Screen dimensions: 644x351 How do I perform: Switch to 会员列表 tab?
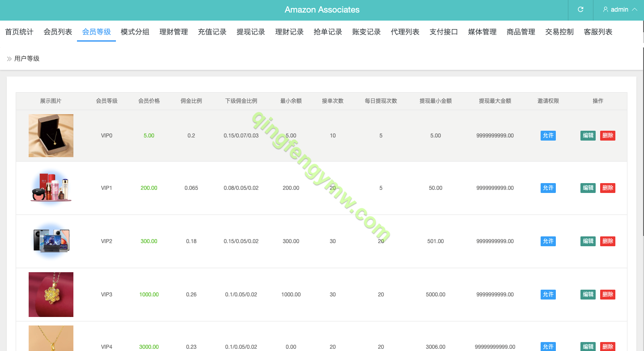[x=58, y=32]
